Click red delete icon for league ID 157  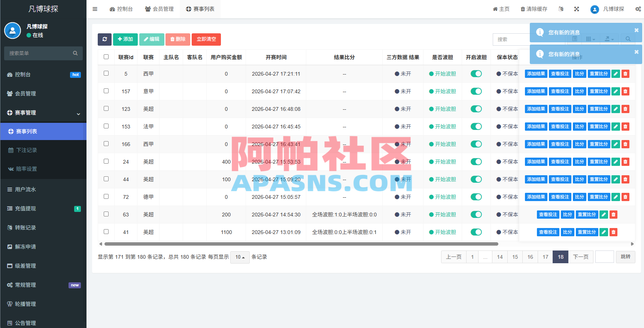click(x=625, y=91)
